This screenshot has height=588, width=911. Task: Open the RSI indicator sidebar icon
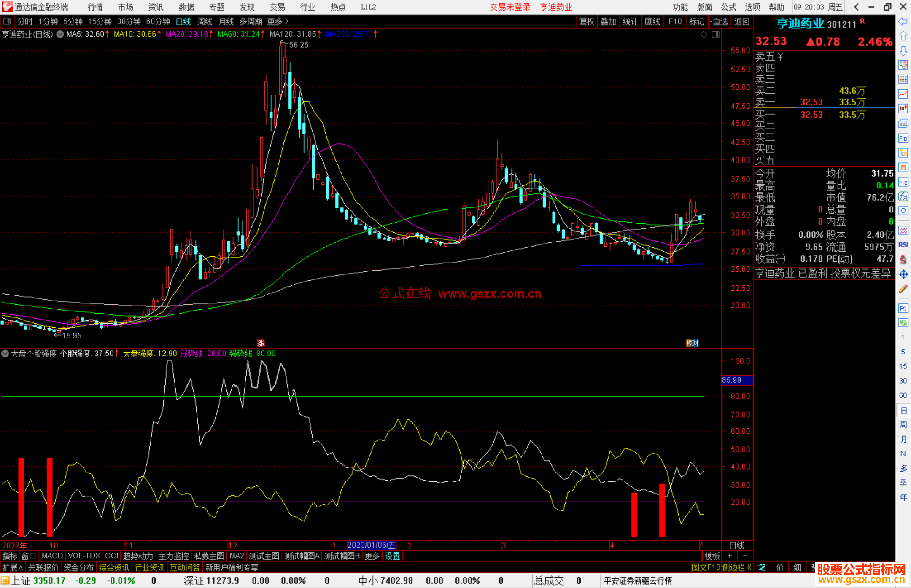(x=903, y=245)
